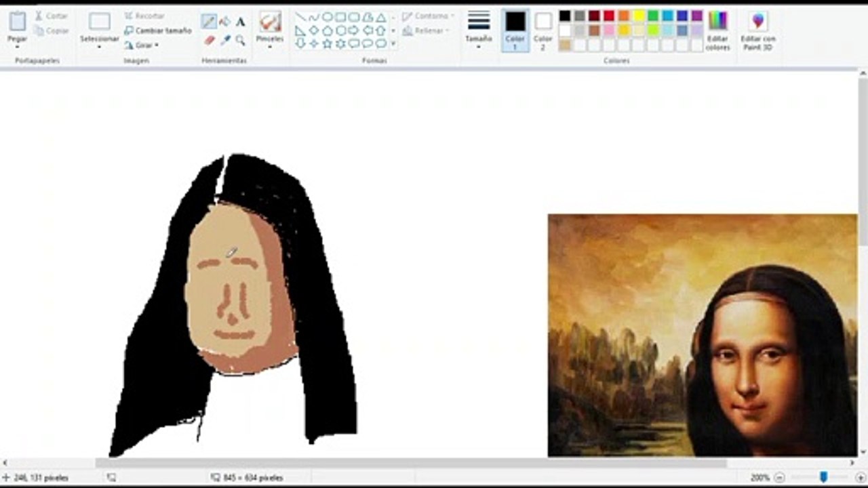Pick the yellow color swatch
This screenshot has width=868, height=488.
coord(638,16)
